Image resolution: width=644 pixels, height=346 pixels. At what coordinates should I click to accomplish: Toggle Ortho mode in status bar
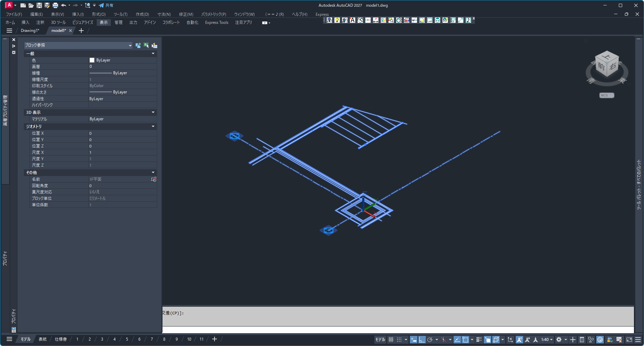(x=422, y=340)
